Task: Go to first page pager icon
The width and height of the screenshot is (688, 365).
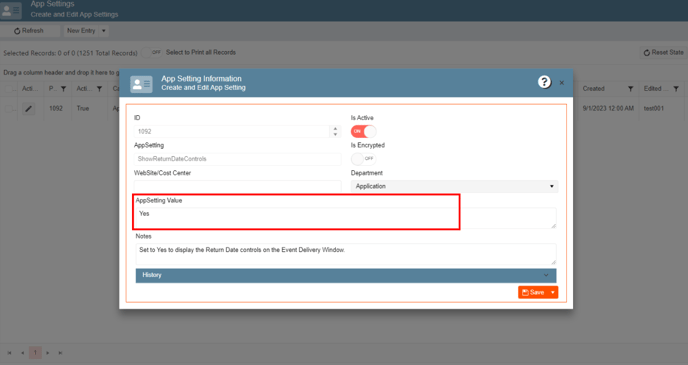Action: pyautogui.click(x=9, y=353)
